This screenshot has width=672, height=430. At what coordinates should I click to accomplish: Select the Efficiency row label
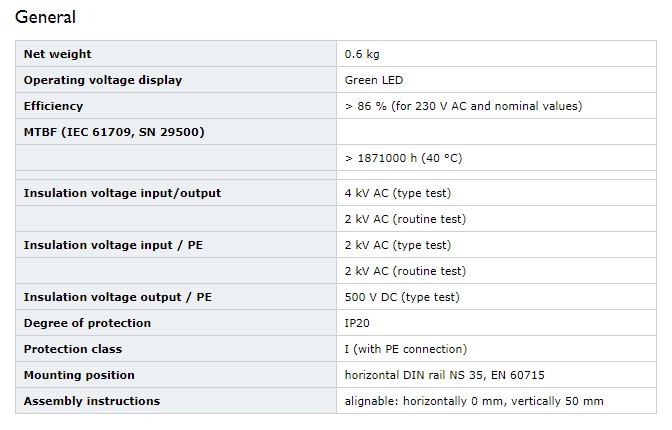(x=53, y=106)
